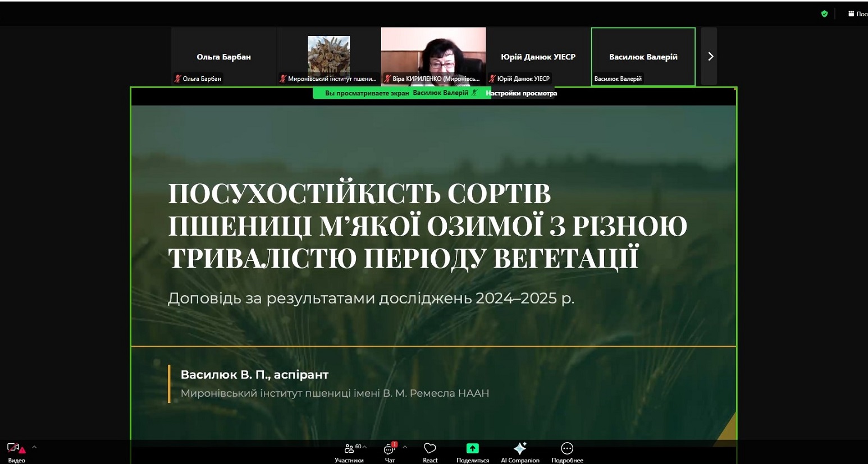Image resolution: width=868 pixels, height=464 pixels.
Task: Select Юрій Данюк УІЕСР participant tile
Action: pyautogui.click(x=538, y=56)
